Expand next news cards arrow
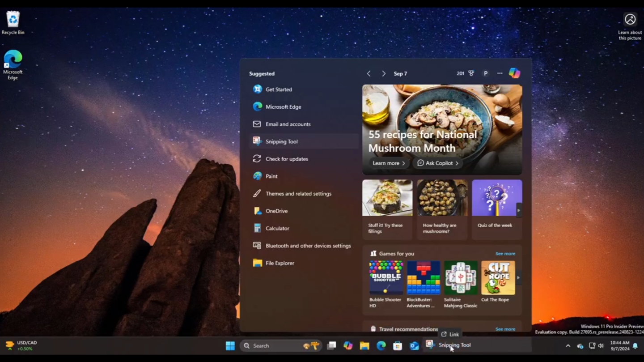 518,210
